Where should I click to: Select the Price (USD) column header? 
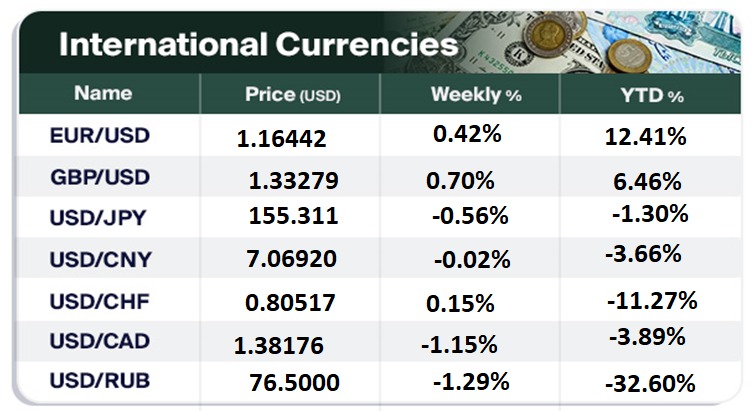click(292, 95)
